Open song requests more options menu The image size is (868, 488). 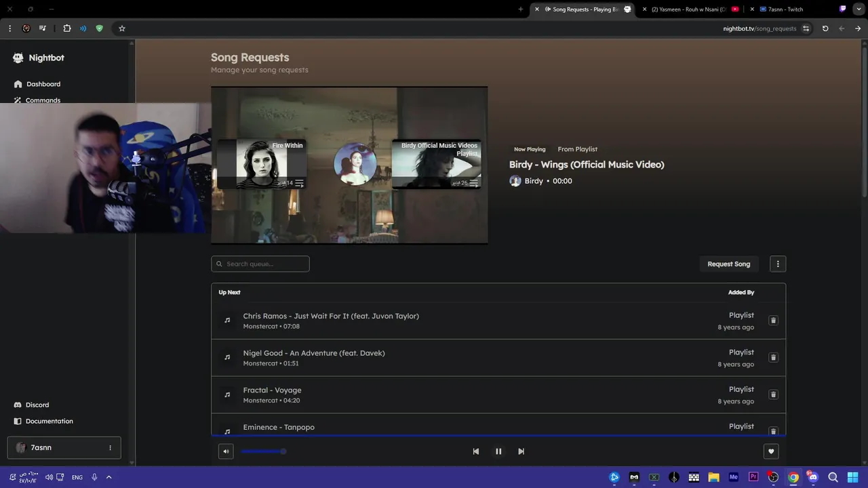[x=778, y=264]
